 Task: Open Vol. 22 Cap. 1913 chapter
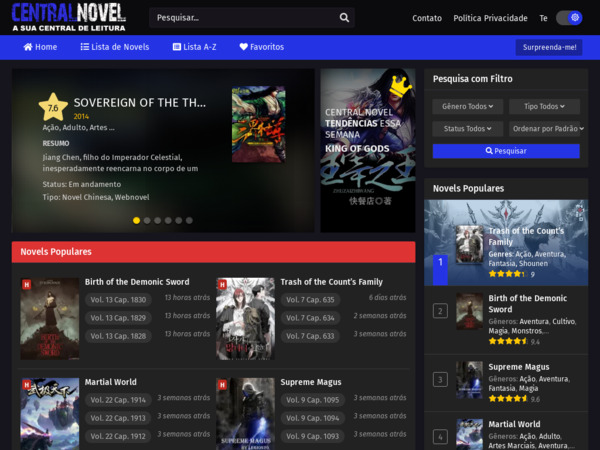118,418
